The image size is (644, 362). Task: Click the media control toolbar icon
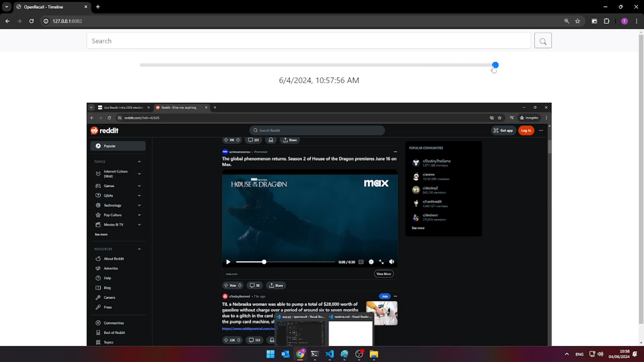click(594, 21)
